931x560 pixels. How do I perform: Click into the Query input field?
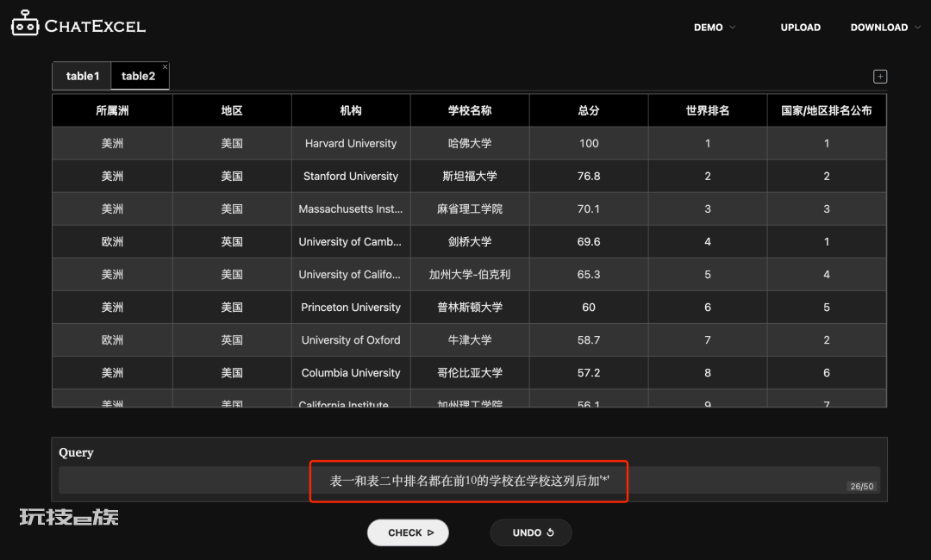(469, 481)
